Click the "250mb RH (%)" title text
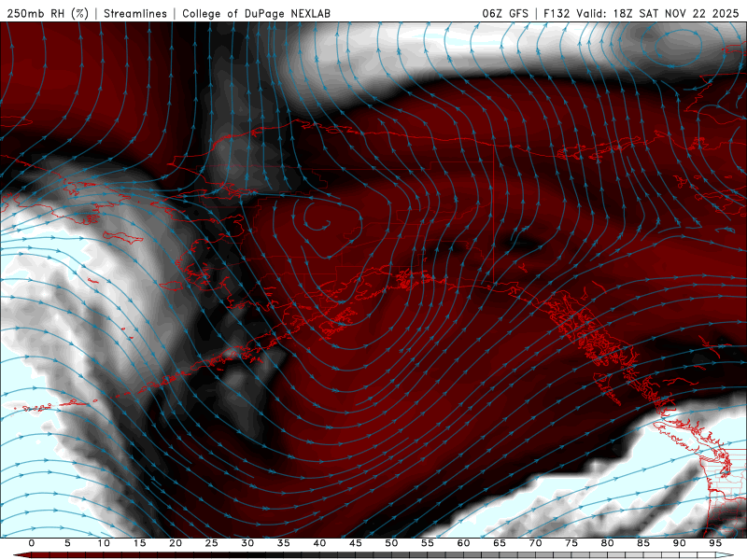This screenshot has height=560, width=747. click(48, 13)
